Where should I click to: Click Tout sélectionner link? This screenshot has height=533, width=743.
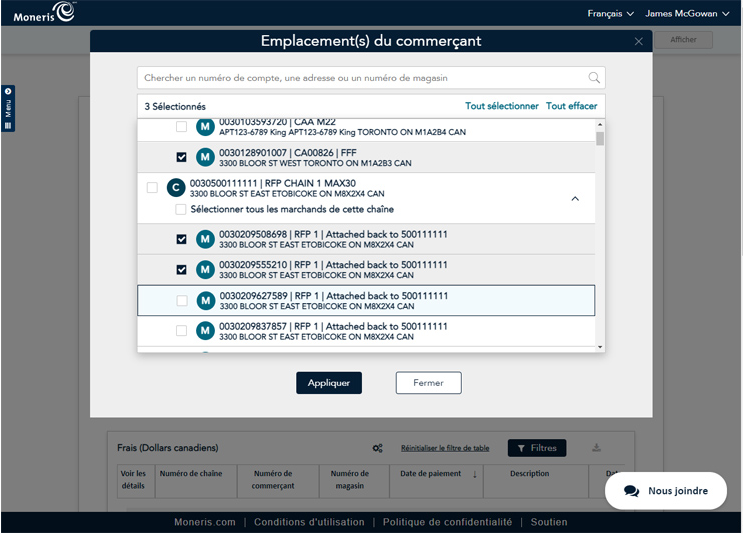pyautogui.click(x=501, y=106)
